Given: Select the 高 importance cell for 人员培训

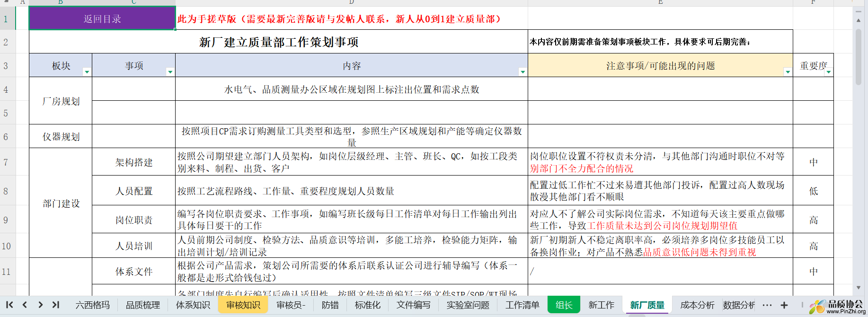Looking at the screenshot, I should click(x=813, y=246).
